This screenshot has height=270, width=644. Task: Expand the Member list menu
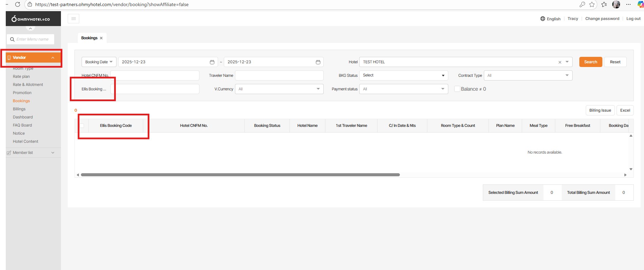[x=33, y=153]
